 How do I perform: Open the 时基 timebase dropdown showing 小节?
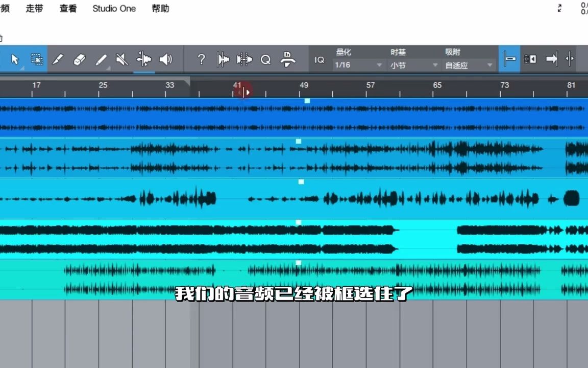point(413,65)
